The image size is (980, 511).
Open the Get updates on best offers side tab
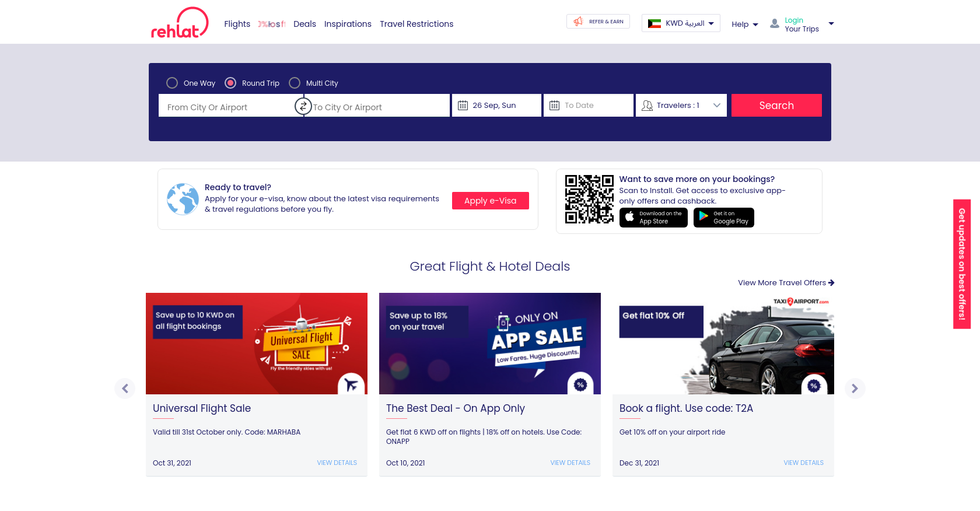click(962, 264)
